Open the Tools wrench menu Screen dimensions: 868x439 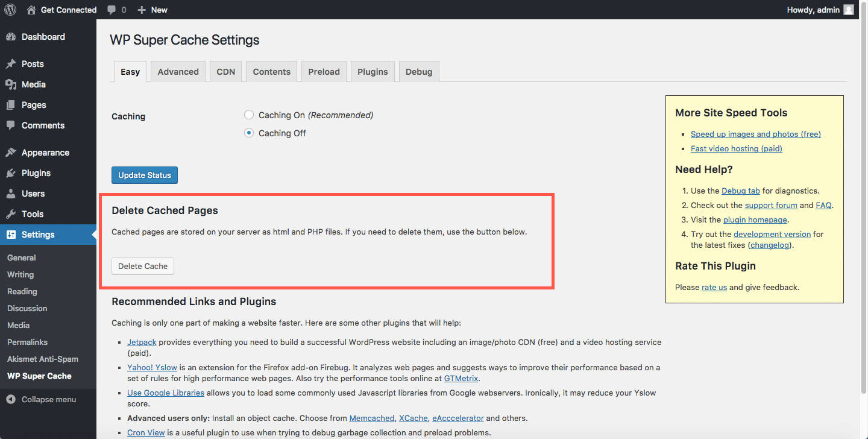(33, 214)
